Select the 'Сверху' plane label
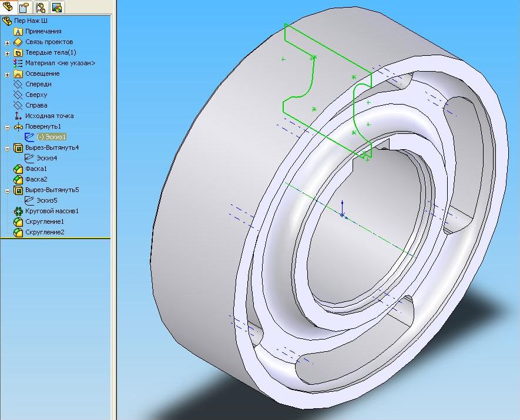The width and height of the screenshot is (520, 420). click(x=36, y=95)
